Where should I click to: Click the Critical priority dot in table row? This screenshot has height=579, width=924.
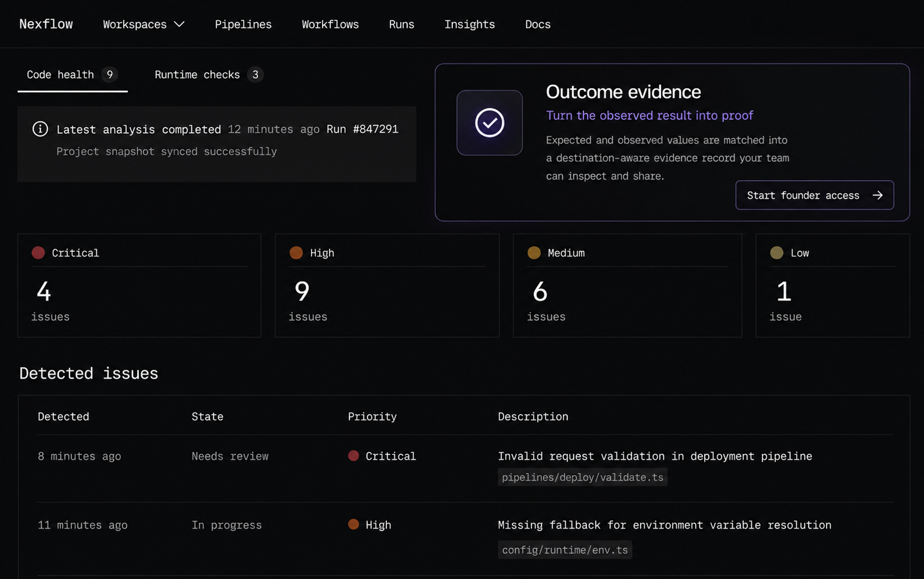click(x=353, y=456)
